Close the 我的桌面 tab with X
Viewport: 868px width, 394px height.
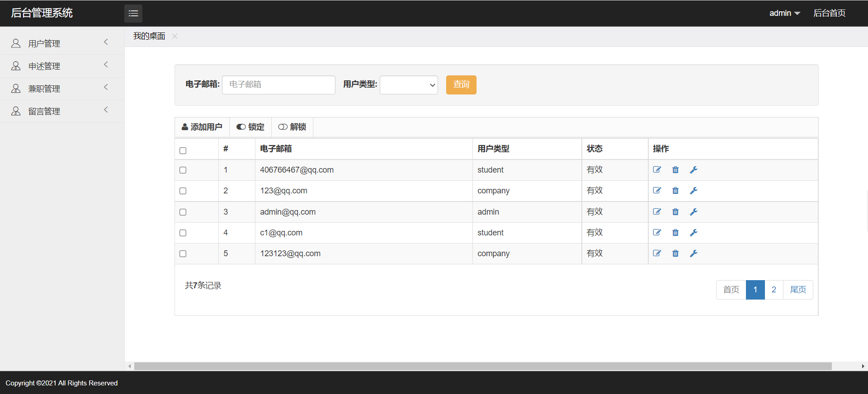(175, 36)
